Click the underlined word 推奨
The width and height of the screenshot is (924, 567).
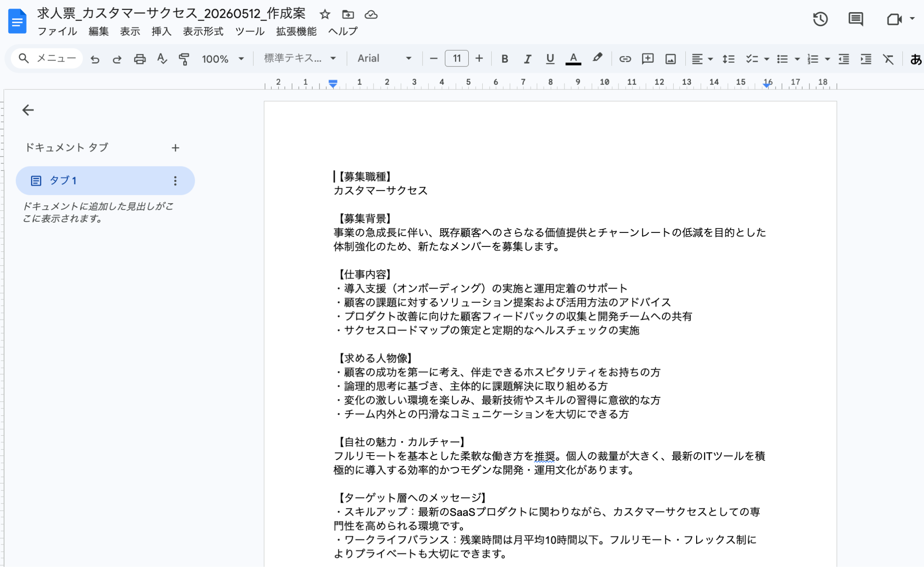pos(545,456)
